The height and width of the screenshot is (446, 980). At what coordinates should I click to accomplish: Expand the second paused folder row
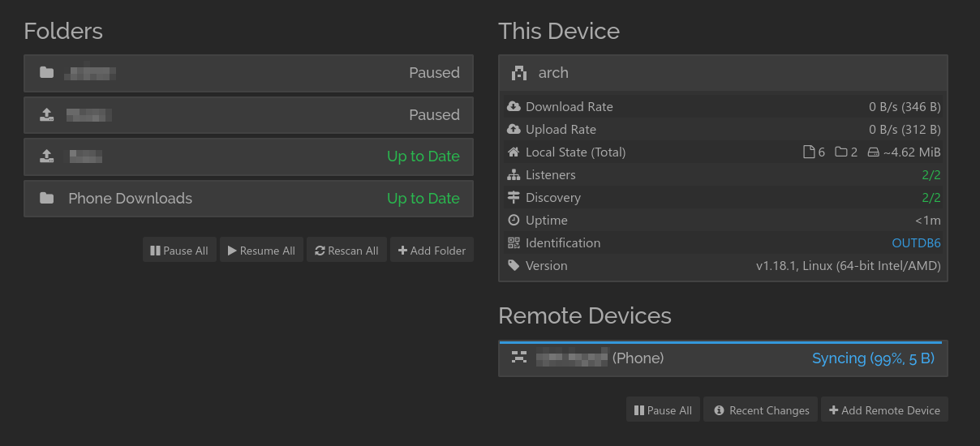(x=248, y=115)
